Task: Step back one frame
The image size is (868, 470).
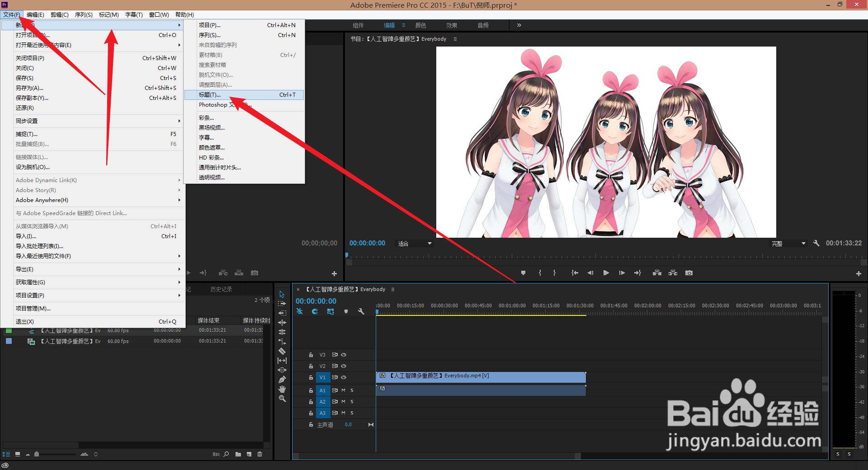Action: point(590,273)
